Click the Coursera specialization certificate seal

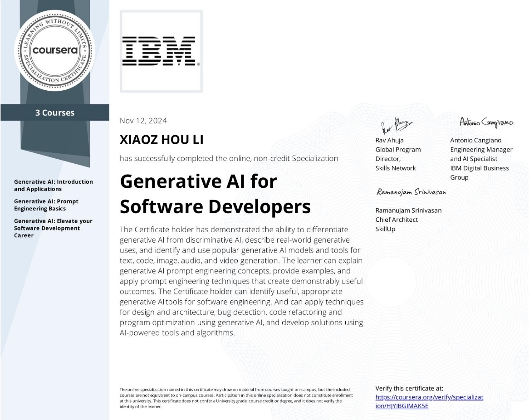[x=55, y=50]
